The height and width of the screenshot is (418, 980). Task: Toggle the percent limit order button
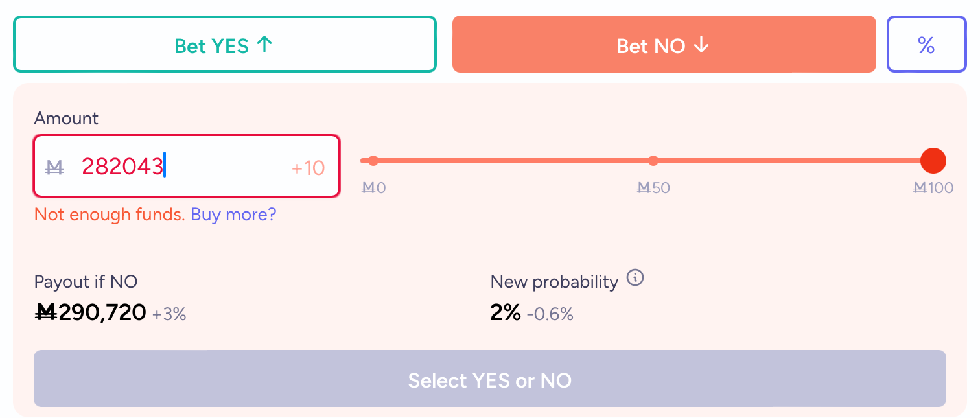coord(926,44)
